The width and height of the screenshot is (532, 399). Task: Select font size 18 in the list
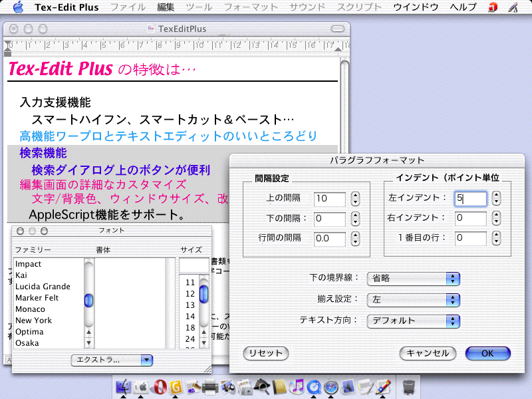[x=190, y=328]
